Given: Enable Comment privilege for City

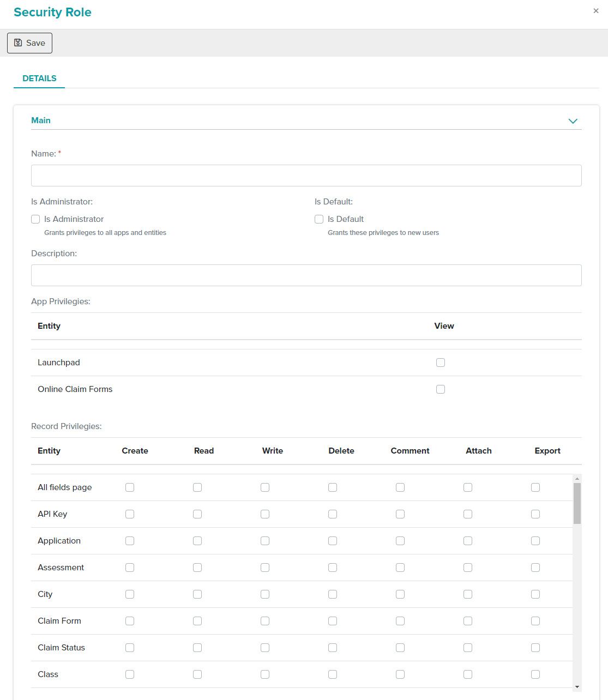Looking at the screenshot, I should [x=400, y=594].
